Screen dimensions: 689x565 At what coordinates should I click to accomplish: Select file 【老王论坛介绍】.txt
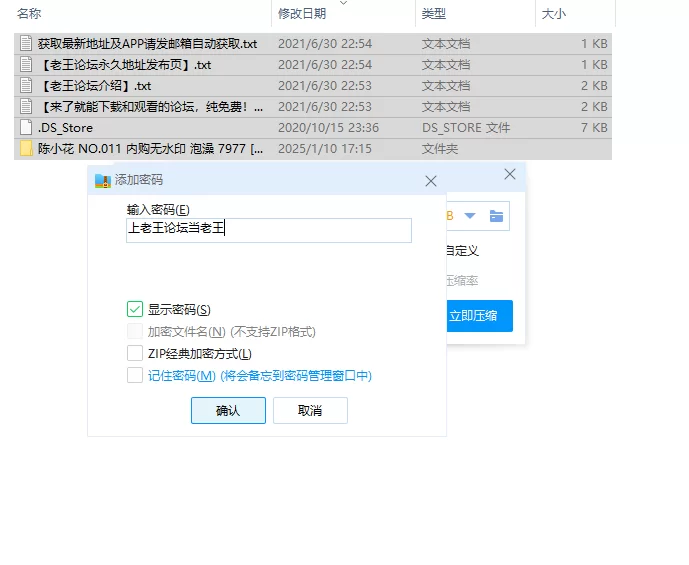[94, 86]
